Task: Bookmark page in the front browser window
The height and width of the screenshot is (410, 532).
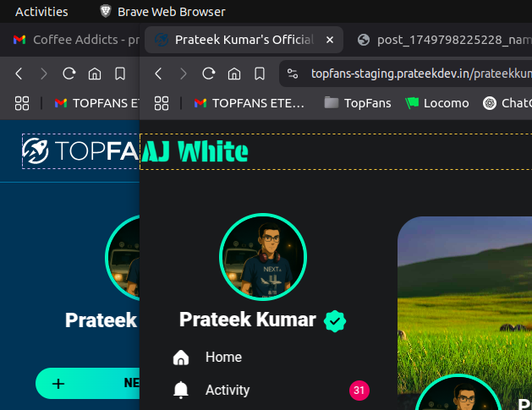Action: point(260,74)
